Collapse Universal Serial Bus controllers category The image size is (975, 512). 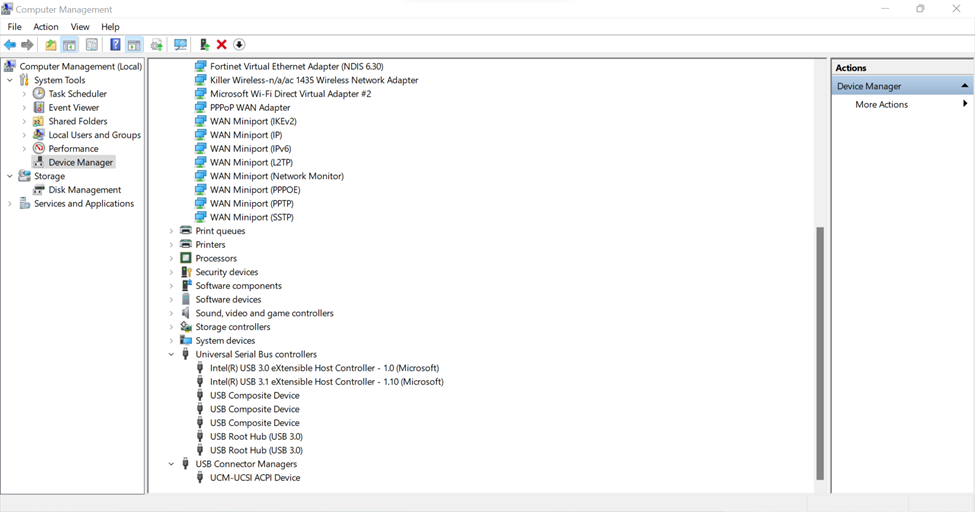pos(171,354)
